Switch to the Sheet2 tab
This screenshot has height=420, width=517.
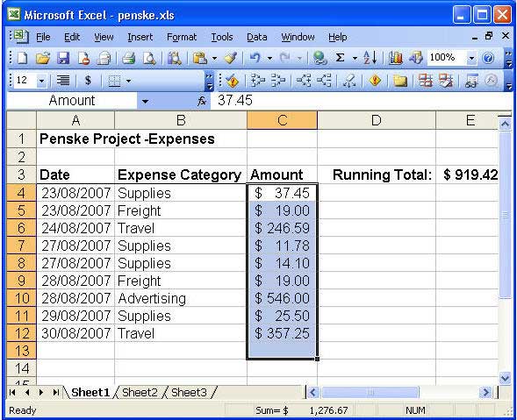[140, 392]
